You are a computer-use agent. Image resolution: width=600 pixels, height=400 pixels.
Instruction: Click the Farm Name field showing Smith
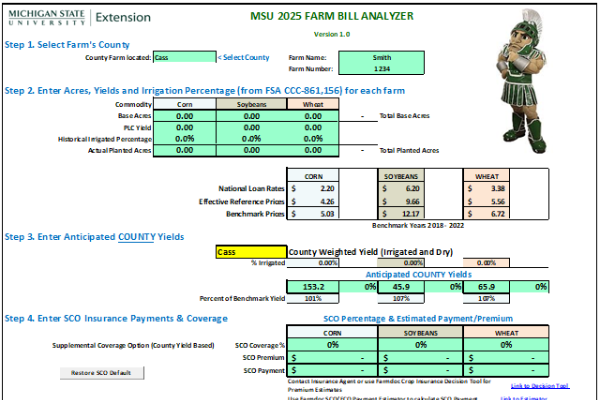[382, 57]
